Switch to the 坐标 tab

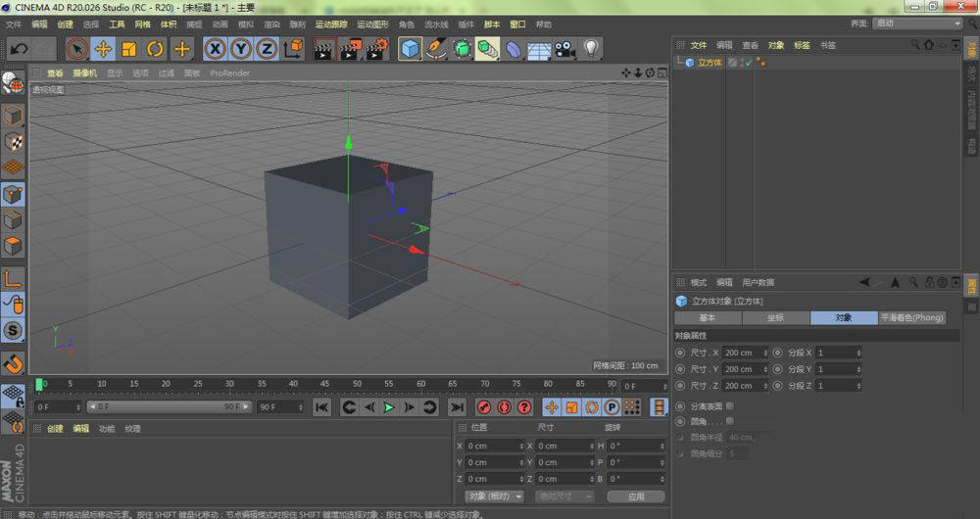coord(775,317)
